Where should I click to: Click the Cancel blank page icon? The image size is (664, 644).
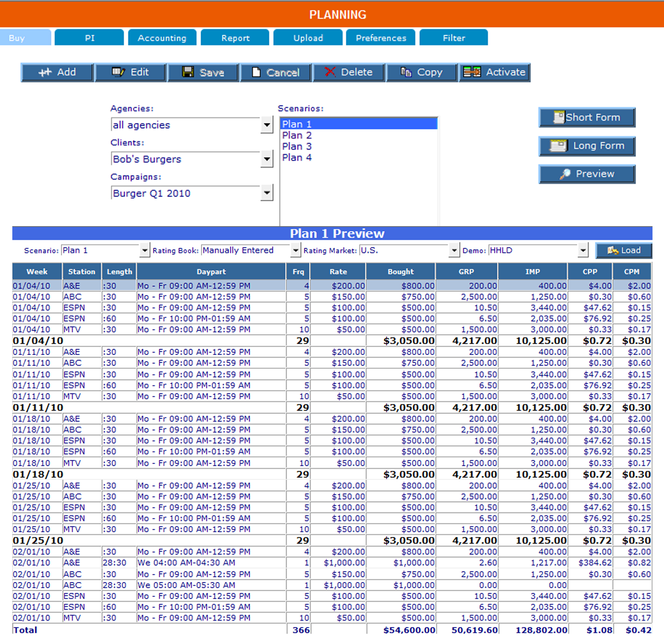coord(256,72)
